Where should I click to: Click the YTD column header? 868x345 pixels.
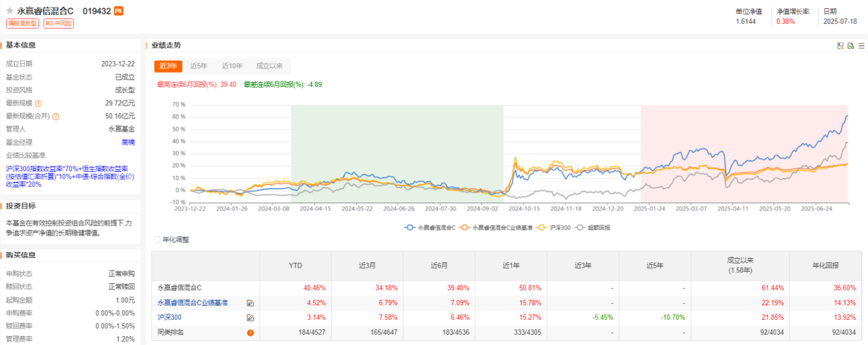(x=295, y=266)
